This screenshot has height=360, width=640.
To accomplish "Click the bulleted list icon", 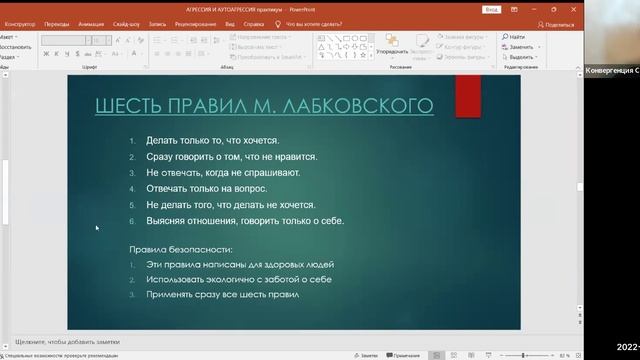I will coord(157,40).
